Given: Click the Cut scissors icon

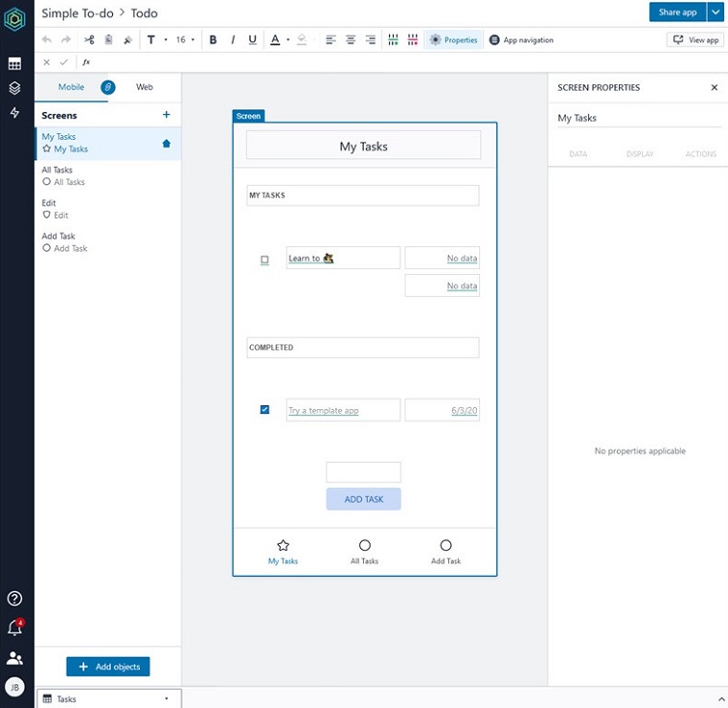Looking at the screenshot, I should click(x=89, y=40).
